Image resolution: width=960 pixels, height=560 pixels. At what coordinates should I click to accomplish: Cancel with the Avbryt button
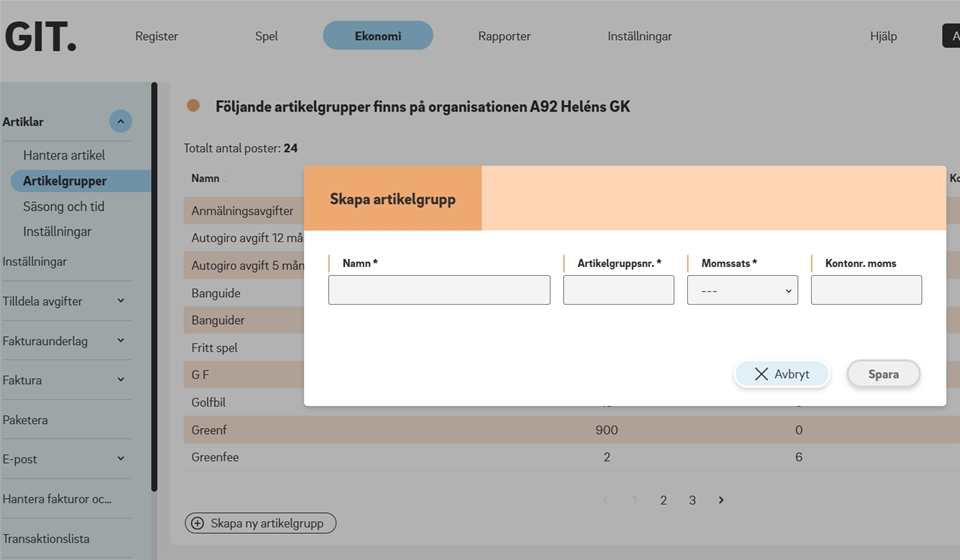coord(782,374)
